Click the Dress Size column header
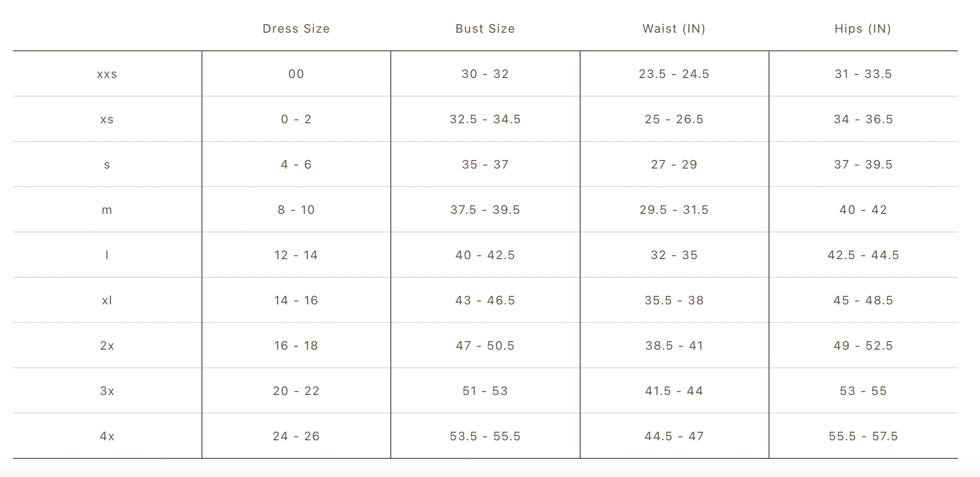Viewport: 980px width, 477px height. click(x=296, y=29)
